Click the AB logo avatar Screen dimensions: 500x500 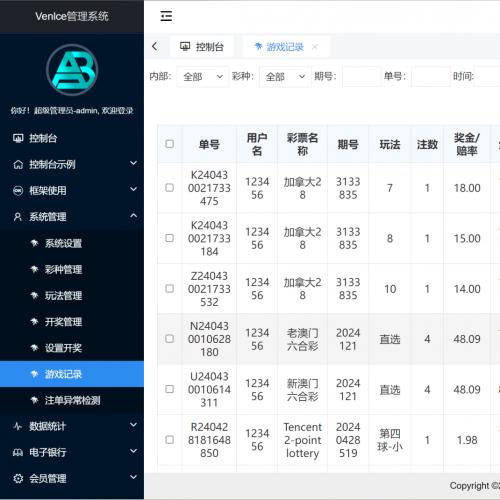pos(72,70)
